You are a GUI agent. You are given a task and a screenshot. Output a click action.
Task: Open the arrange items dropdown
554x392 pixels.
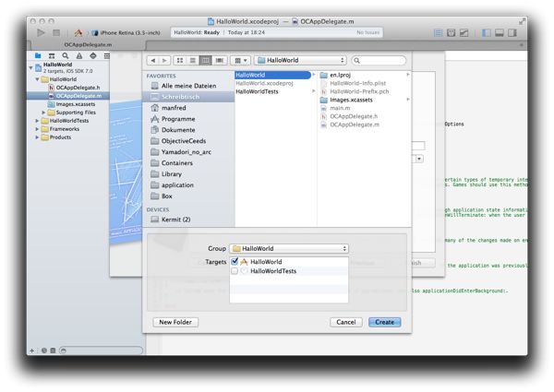click(241, 60)
